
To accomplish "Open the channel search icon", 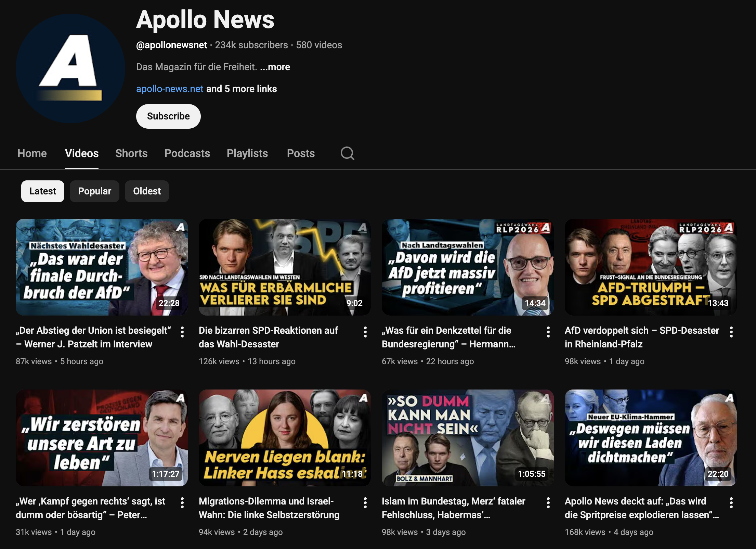I will pos(348,153).
